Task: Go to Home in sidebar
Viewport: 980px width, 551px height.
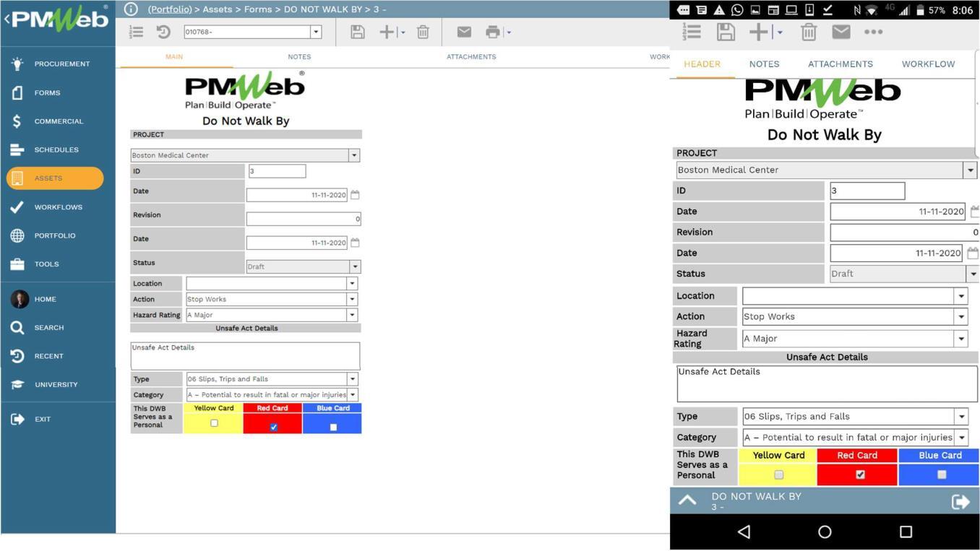Action: click(x=34, y=299)
